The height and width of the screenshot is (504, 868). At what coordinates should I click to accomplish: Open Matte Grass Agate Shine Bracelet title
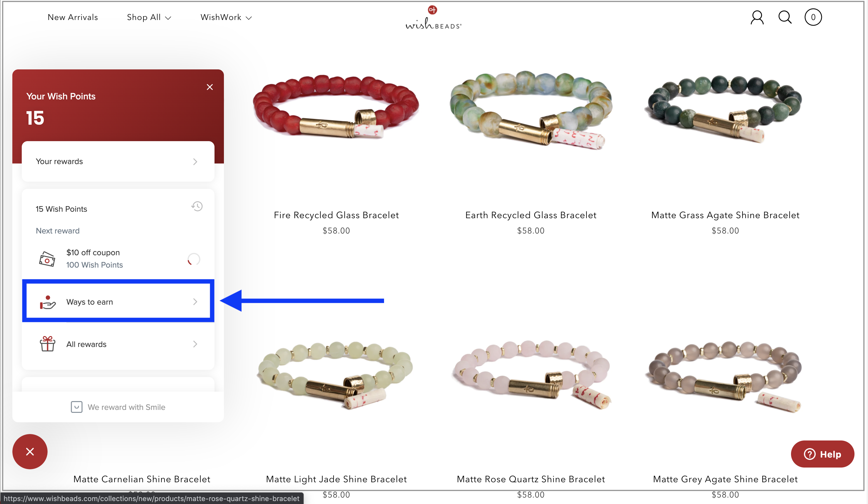pyautogui.click(x=725, y=215)
